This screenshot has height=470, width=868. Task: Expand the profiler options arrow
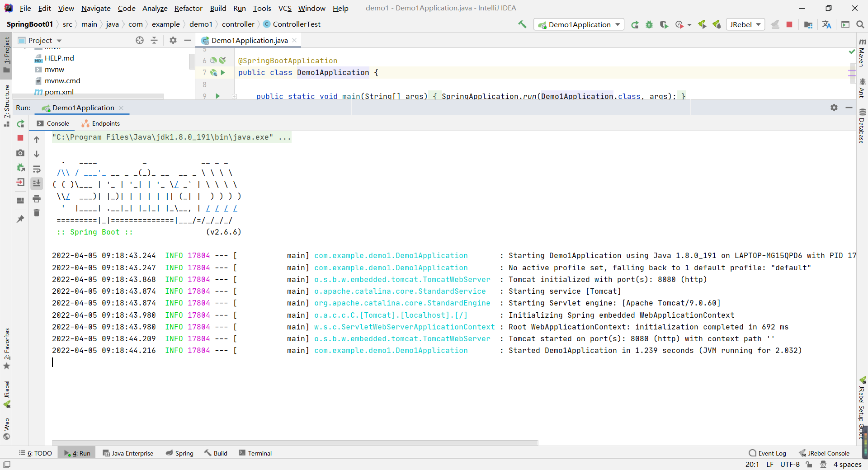click(689, 25)
